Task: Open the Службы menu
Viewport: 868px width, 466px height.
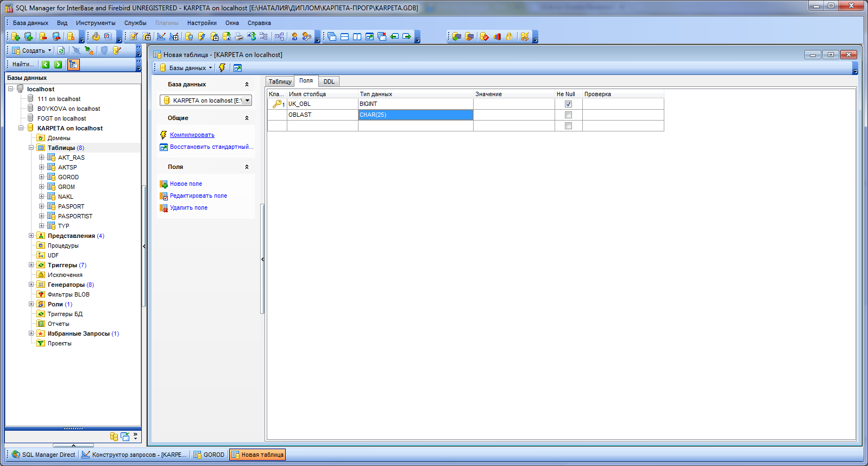Action: [x=135, y=23]
